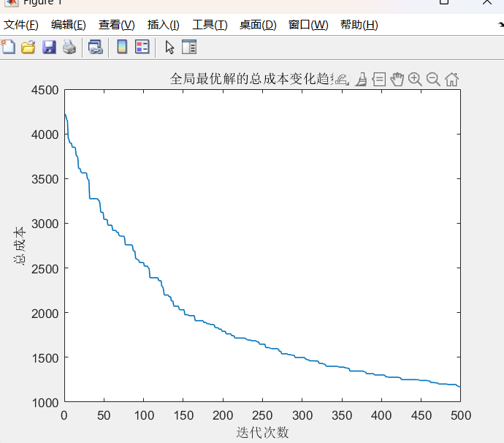The width and height of the screenshot is (504, 443).
Task: Open the Property Inspector icon
Action: [x=189, y=47]
